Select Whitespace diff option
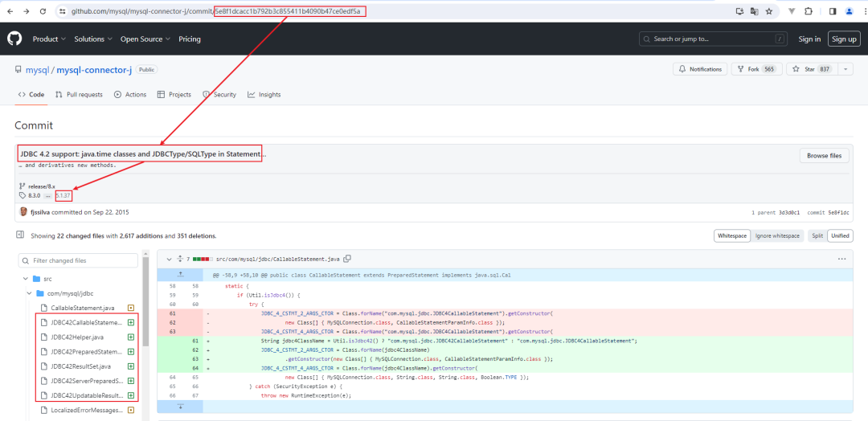Image resolution: width=868 pixels, height=421 pixels. (733, 235)
